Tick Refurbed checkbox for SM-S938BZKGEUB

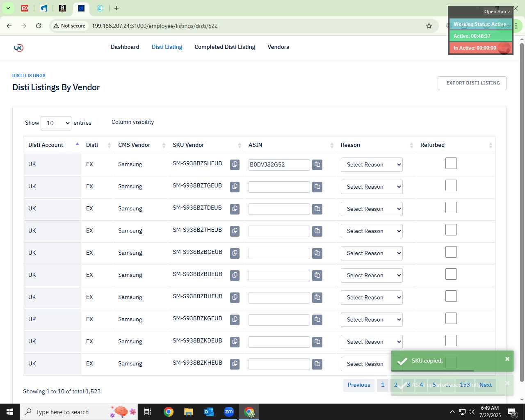[451, 318]
